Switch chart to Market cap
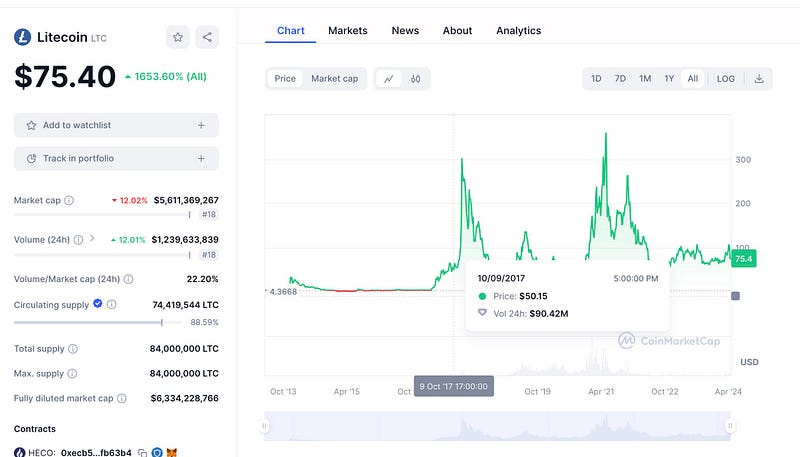The width and height of the screenshot is (800, 457). point(335,79)
